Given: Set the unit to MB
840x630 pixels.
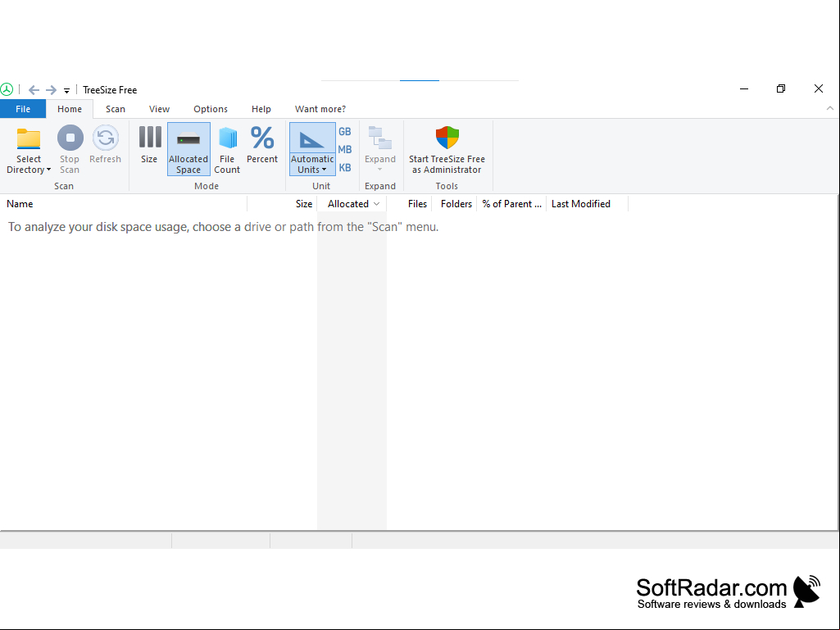Looking at the screenshot, I should point(345,149).
